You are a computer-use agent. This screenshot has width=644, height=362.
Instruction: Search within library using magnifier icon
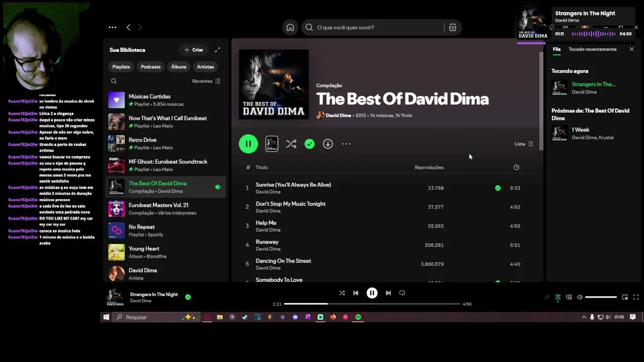point(114,81)
